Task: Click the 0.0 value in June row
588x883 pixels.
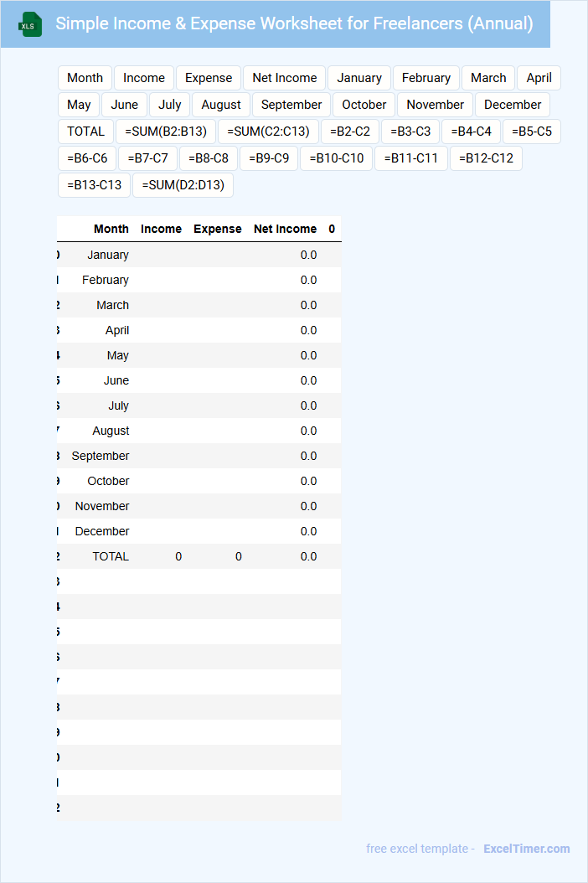Action: point(308,380)
